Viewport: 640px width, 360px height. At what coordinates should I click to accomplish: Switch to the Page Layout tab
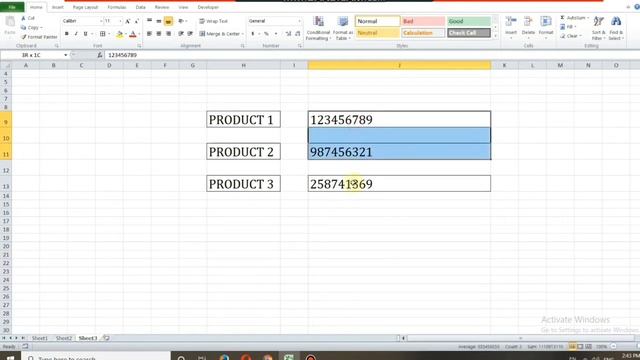[85, 7]
